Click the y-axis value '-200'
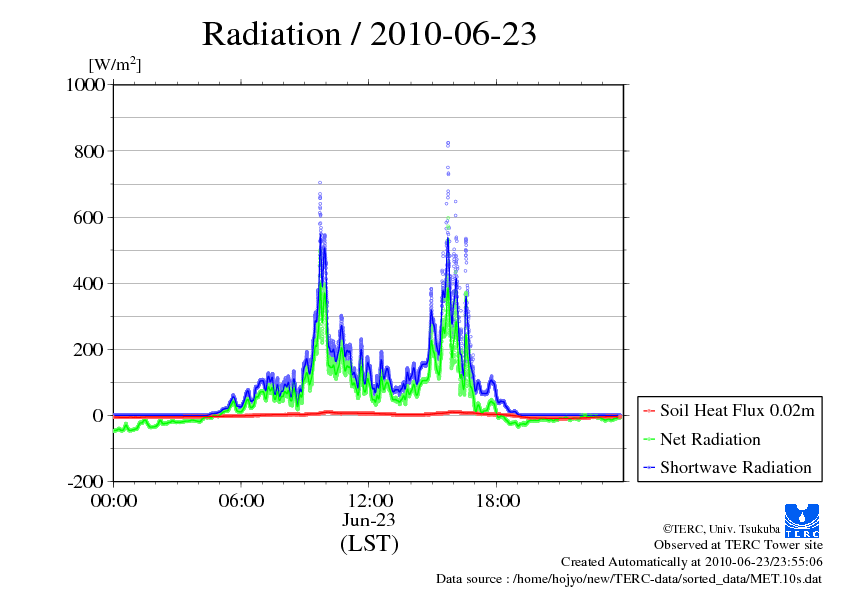This screenshot has width=842, height=595. pos(85,482)
